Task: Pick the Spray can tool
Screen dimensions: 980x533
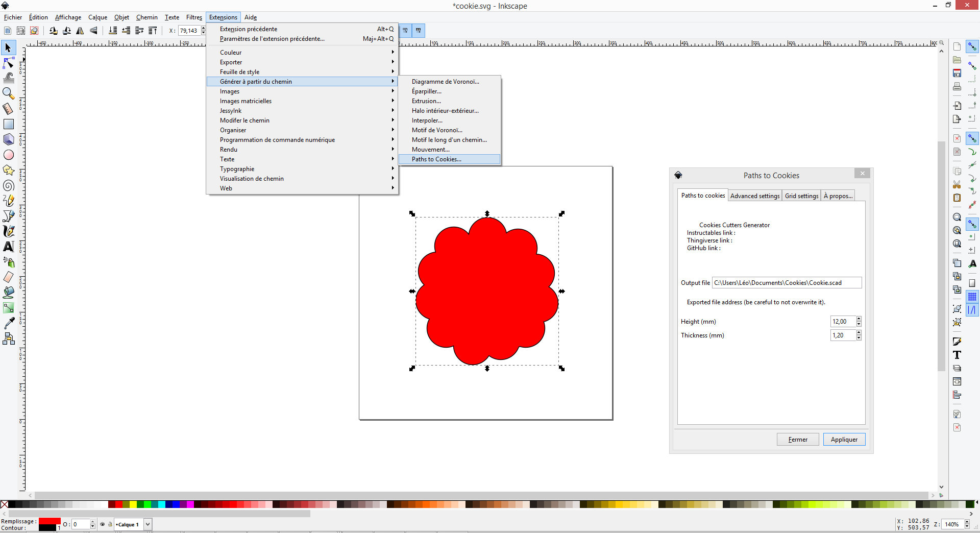Action: pos(9,262)
